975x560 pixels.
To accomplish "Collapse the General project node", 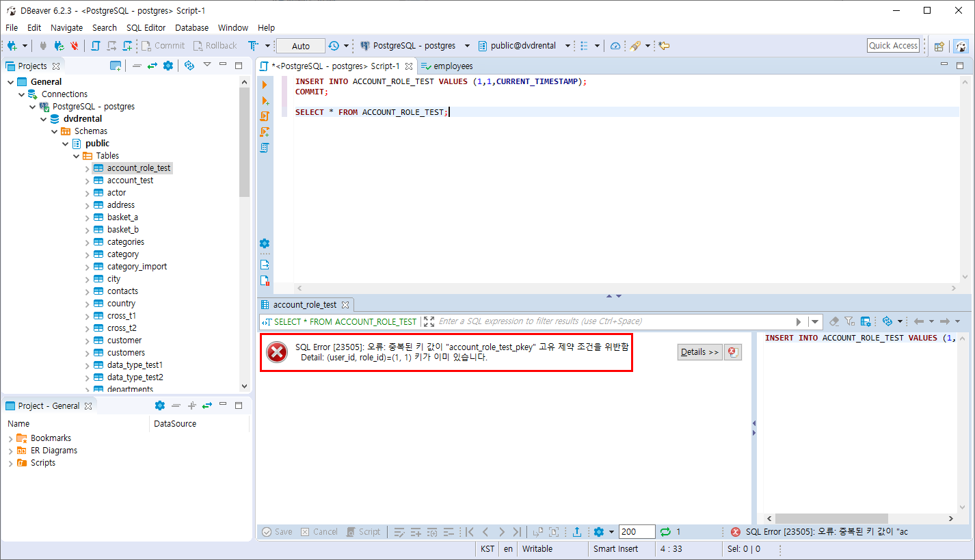I will coord(10,82).
